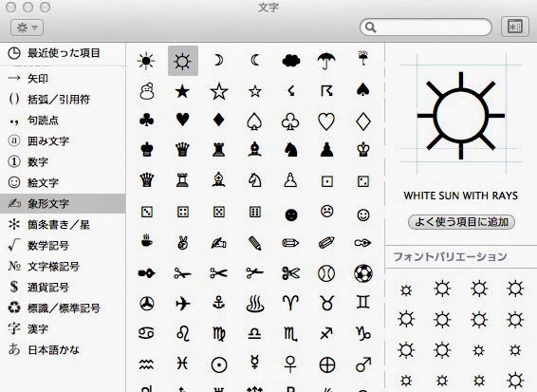537x392 pixels.
Task: Pick the victory hand symbol
Action: [x=182, y=242]
